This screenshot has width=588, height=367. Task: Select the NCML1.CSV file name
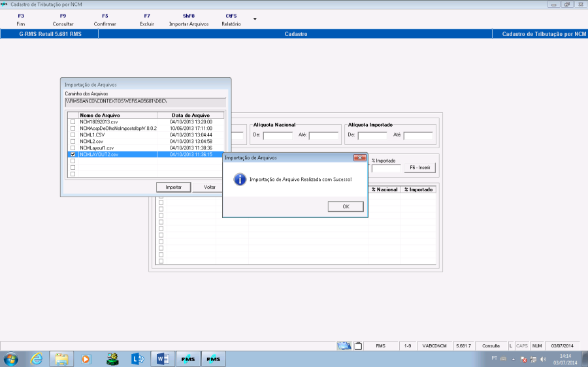click(92, 135)
